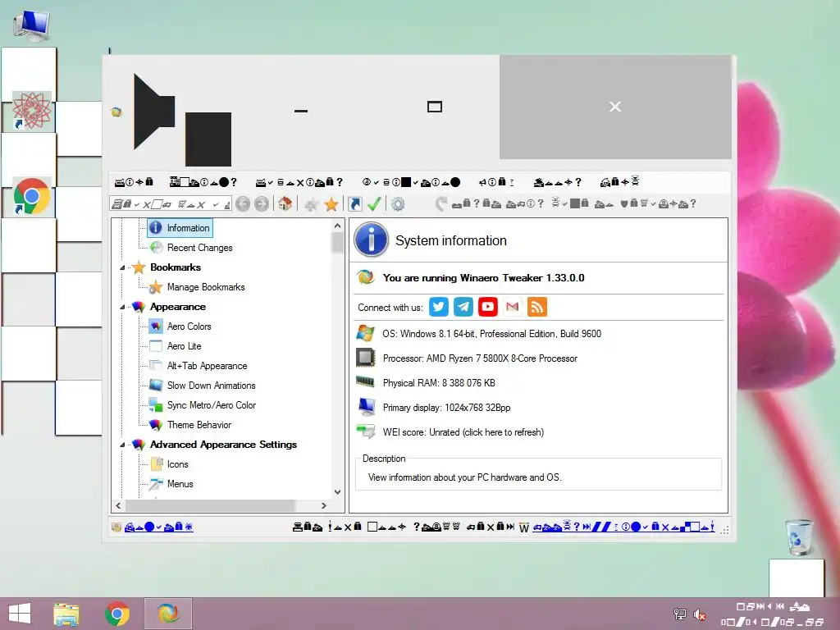Collapse the Appearance tree node
The height and width of the screenshot is (630, 840).
coord(122,307)
